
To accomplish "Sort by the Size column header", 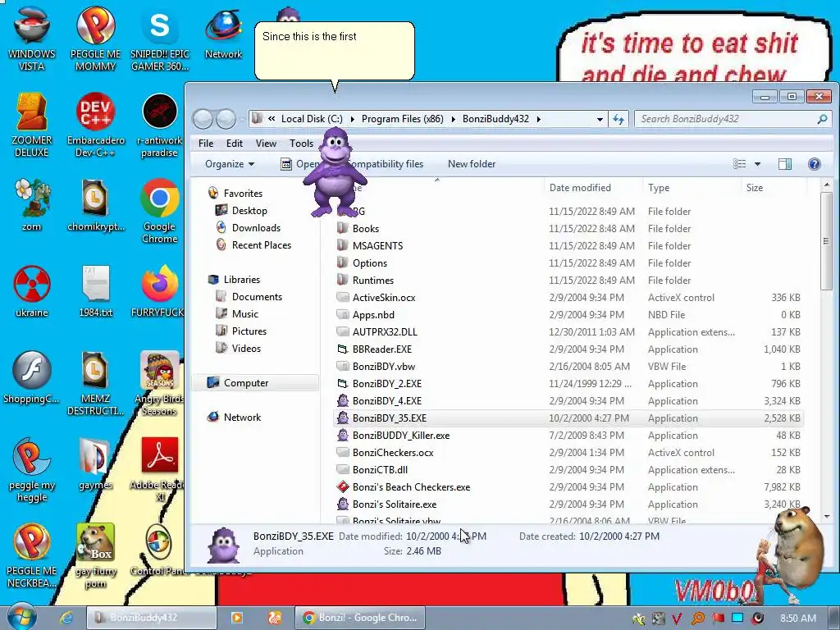I will point(774,188).
